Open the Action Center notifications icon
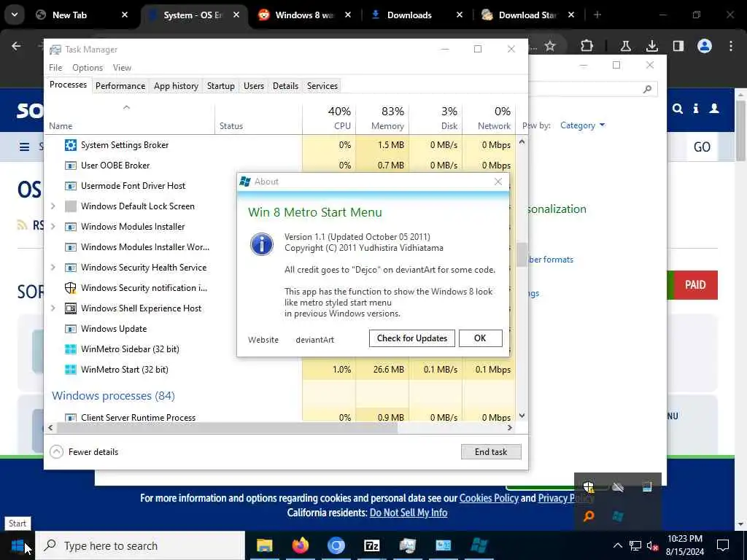This screenshot has width=747, height=560. [723, 545]
